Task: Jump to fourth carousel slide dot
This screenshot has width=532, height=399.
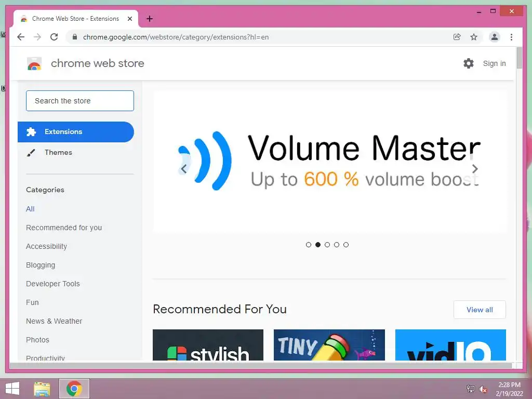Action: pos(337,245)
